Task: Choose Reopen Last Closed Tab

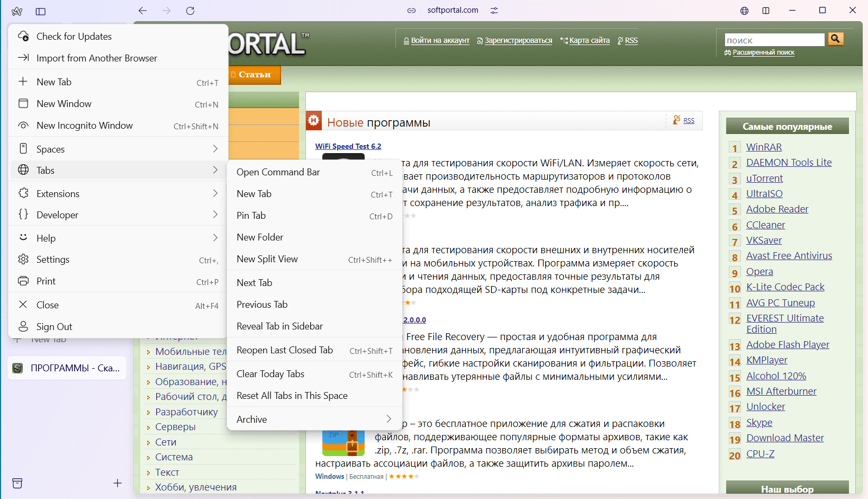Action: pyautogui.click(x=314, y=350)
